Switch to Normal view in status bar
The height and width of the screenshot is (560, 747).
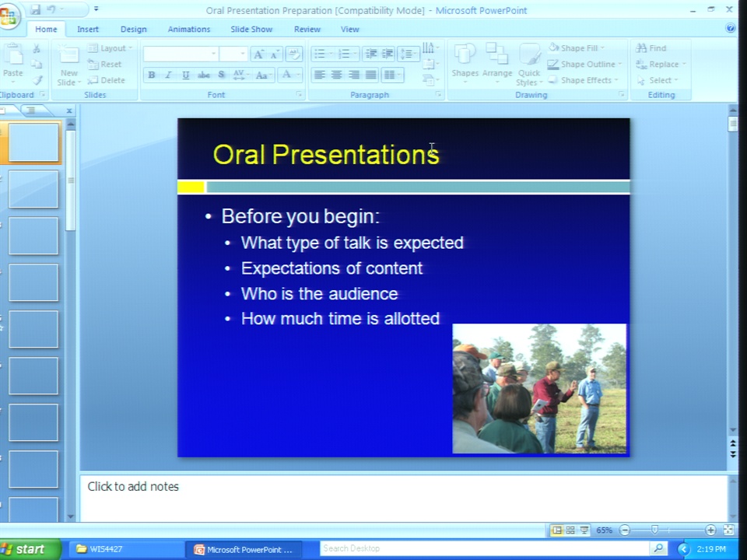[x=556, y=530]
